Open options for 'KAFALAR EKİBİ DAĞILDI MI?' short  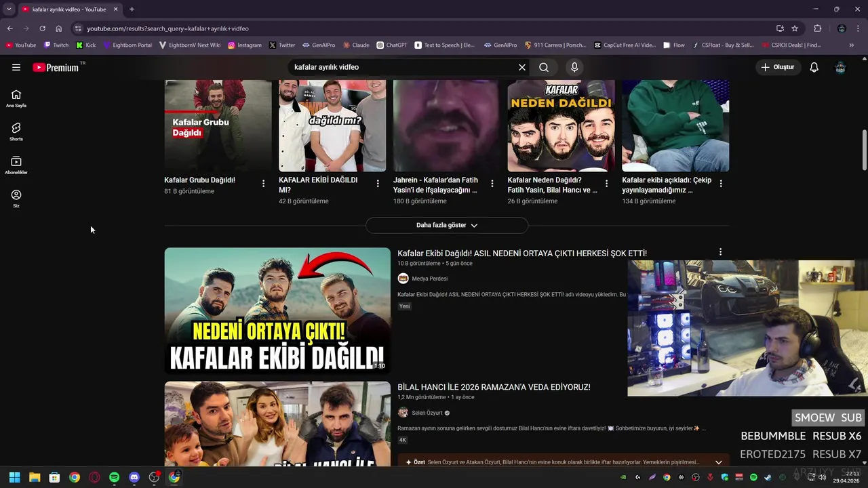pyautogui.click(x=378, y=183)
